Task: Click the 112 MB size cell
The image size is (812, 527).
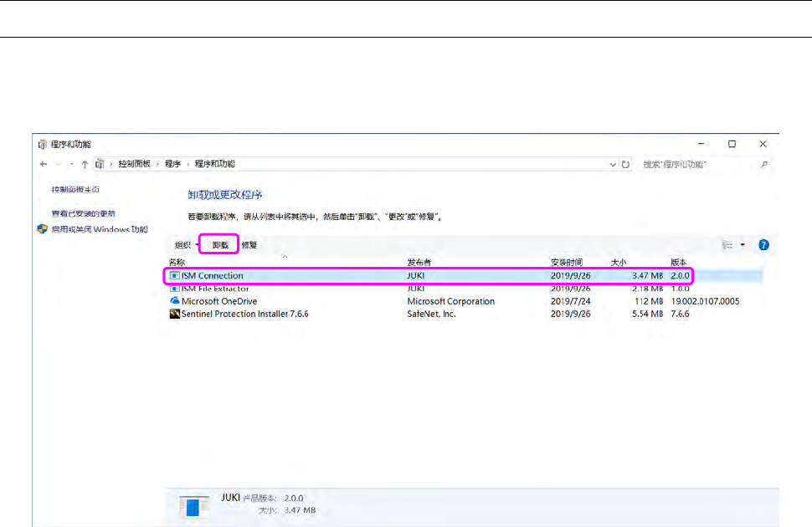Action: 649,301
